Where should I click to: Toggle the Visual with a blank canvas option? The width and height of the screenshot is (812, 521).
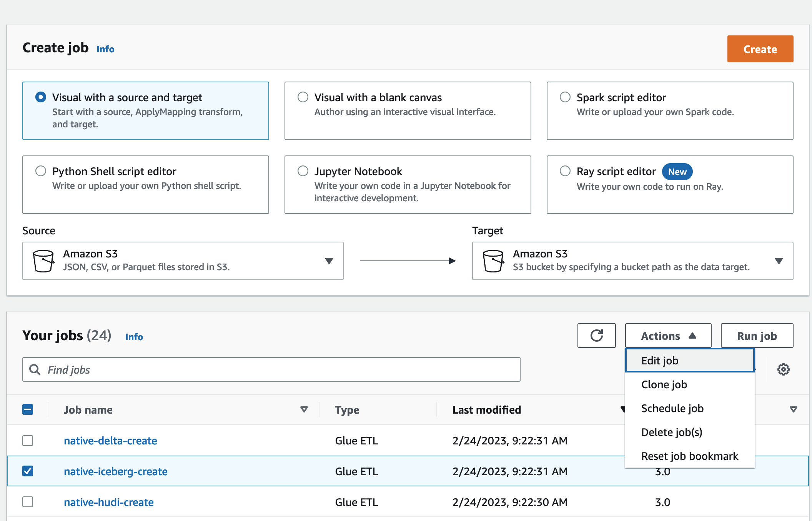tap(303, 96)
